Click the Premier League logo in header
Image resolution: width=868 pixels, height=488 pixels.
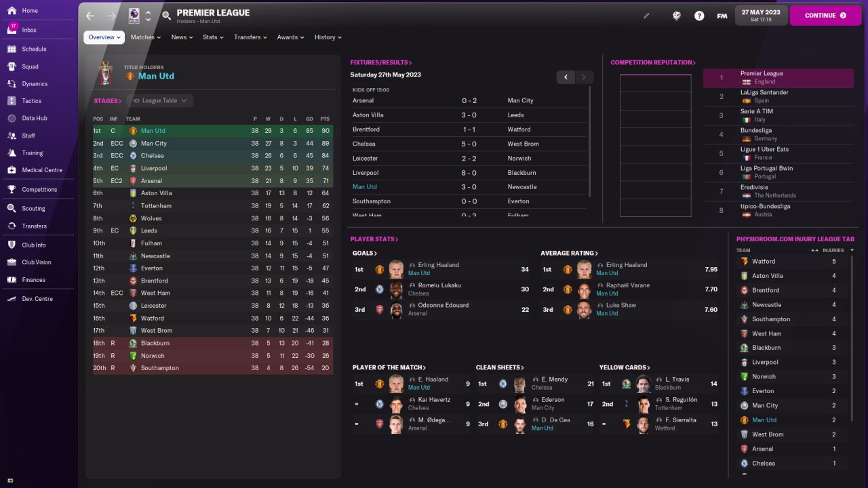pyautogui.click(x=134, y=16)
